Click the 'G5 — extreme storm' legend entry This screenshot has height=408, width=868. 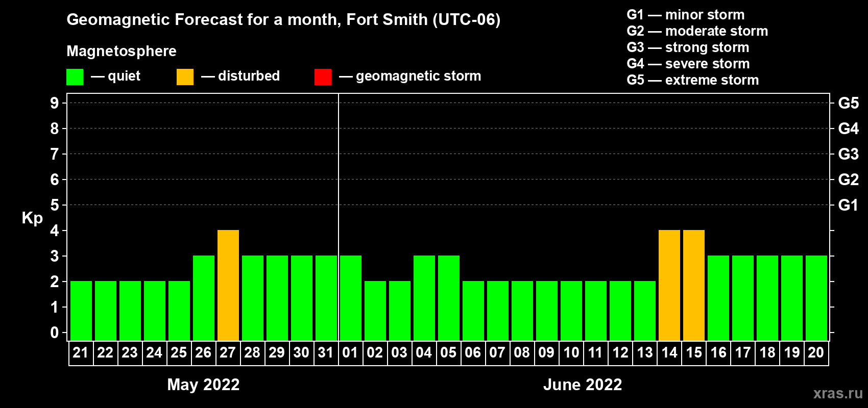pyautogui.click(x=692, y=80)
